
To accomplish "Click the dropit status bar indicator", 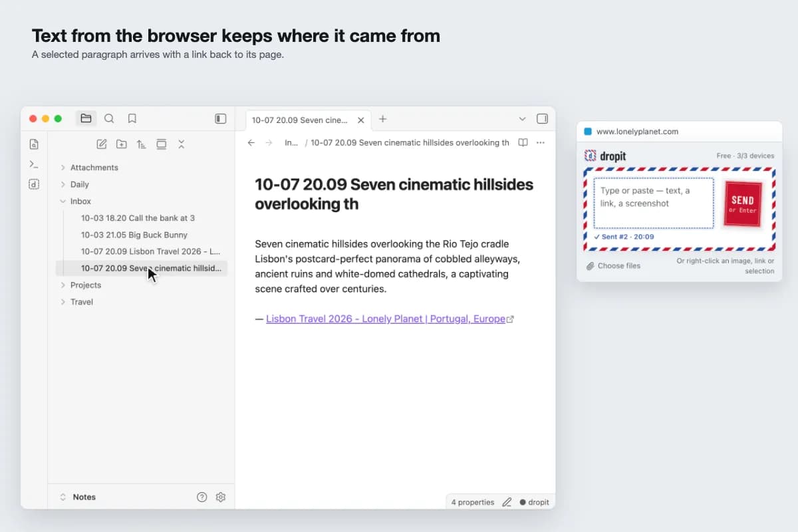I will [x=535, y=502].
